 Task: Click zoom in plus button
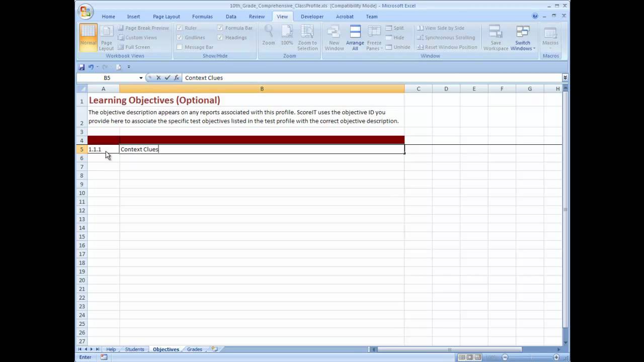pos(556,357)
